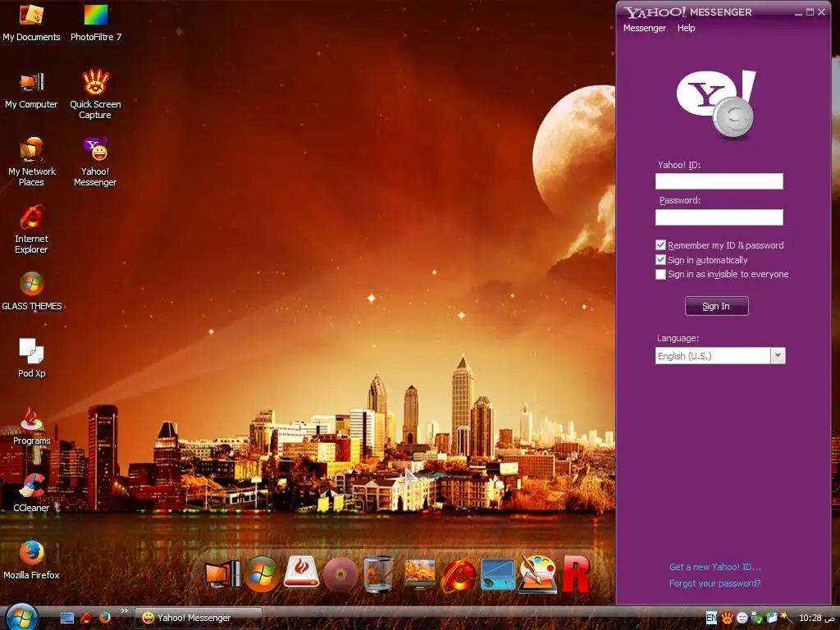
Task: Open the Programs desktop folder icon
Action: [x=32, y=426]
